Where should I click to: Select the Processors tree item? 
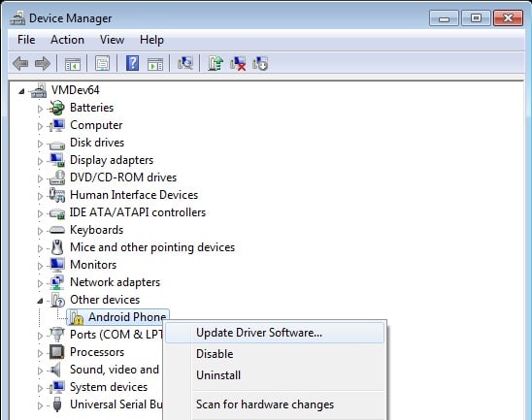pos(97,352)
